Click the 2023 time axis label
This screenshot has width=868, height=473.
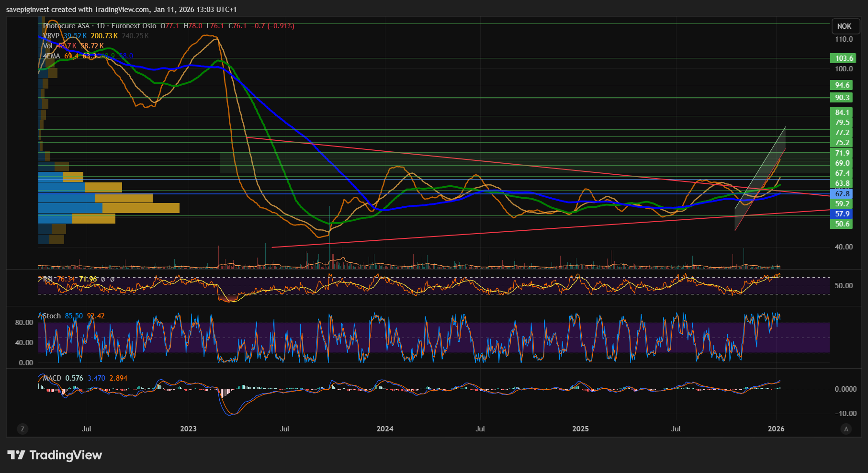(188, 429)
